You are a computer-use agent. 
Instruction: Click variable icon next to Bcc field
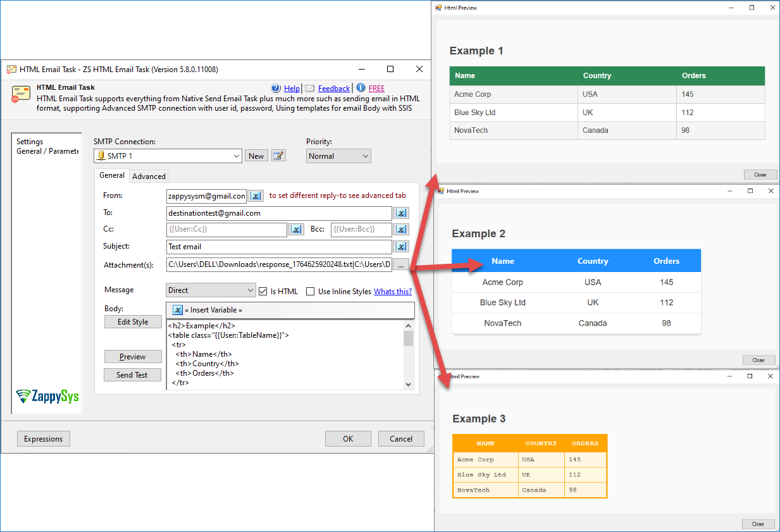[x=401, y=230]
